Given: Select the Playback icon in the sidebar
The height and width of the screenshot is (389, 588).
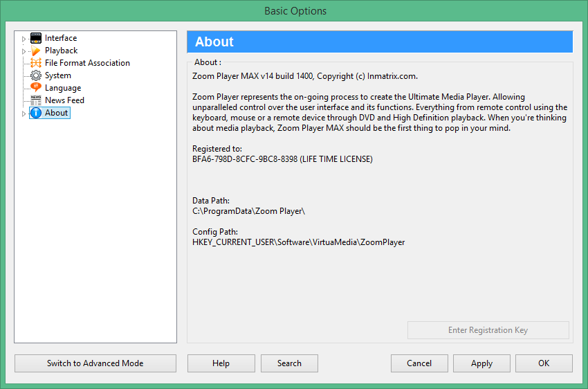Looking at the screenshot, I should click(36, 51).
